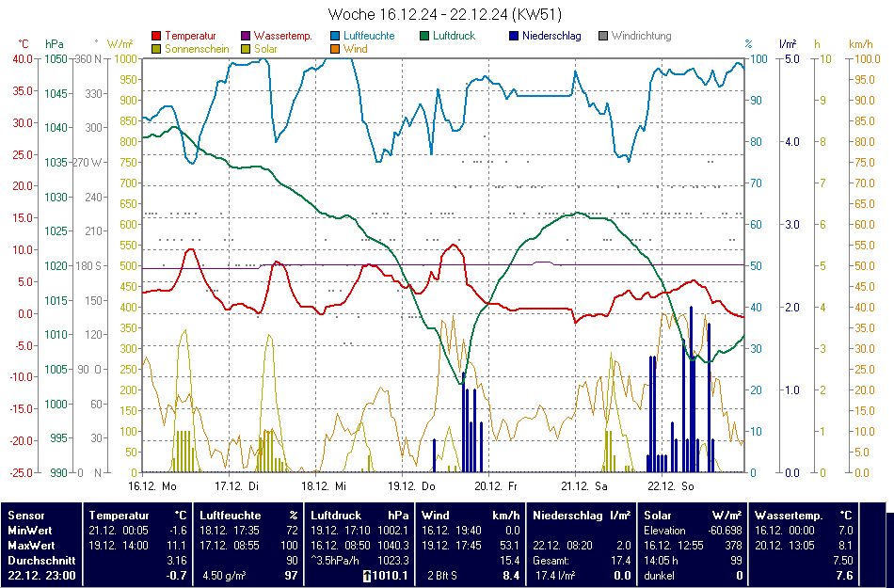Select the Luftdruck legend label
Image resolution: width=894 pixels, height=588 pixels.
coord(454,36)
